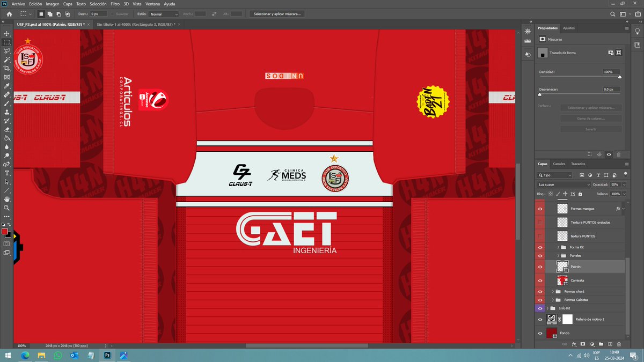The width and height of the screenshot is (644, 362).
Task: Choose Subtract from selection mode icon
Action: click(58, 13)
